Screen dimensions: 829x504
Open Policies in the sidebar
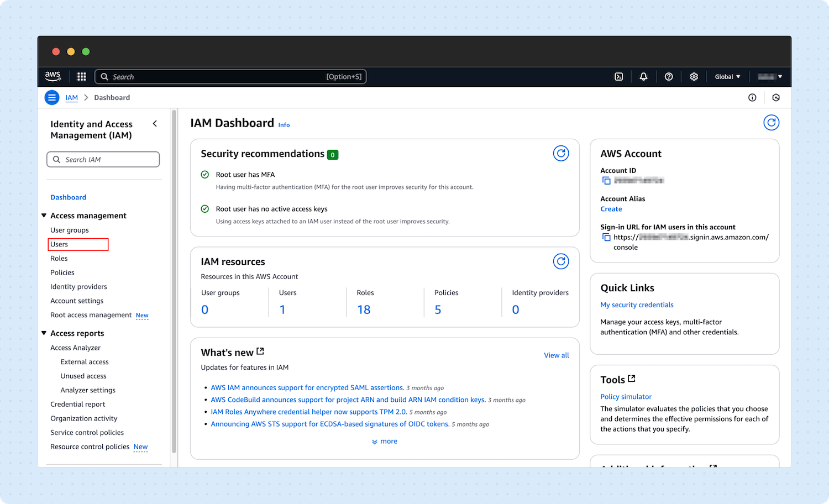click(62, 272)
